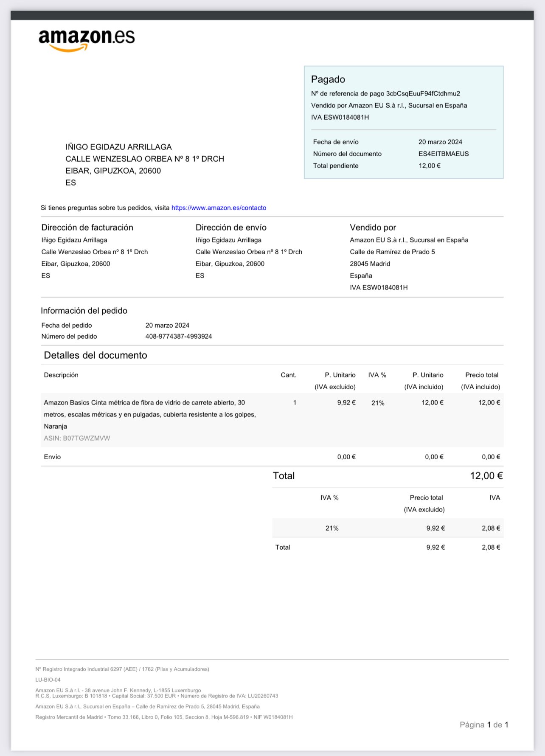
Task: Click the 21% value in the item row
Action: tap(378, 403)
